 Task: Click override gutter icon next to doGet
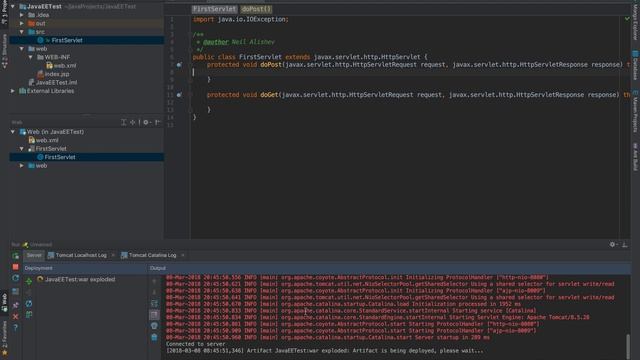coord(179,95)
